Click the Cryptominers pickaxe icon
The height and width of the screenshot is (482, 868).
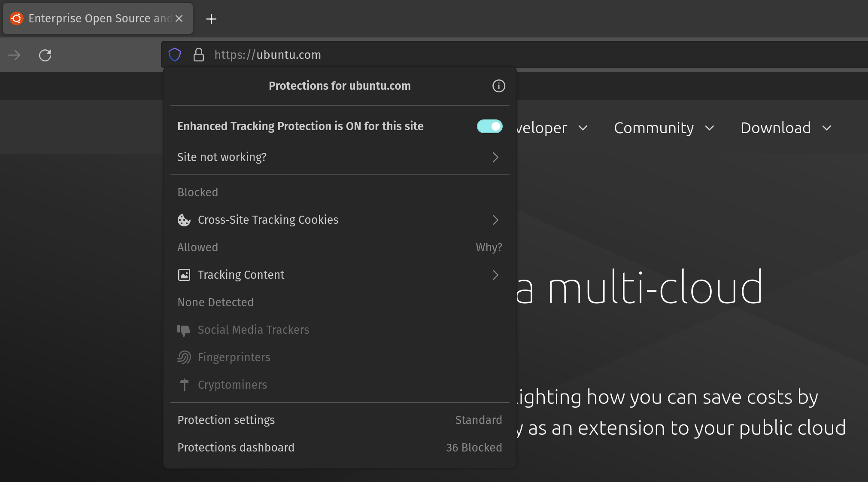click(x=184, y=385)
